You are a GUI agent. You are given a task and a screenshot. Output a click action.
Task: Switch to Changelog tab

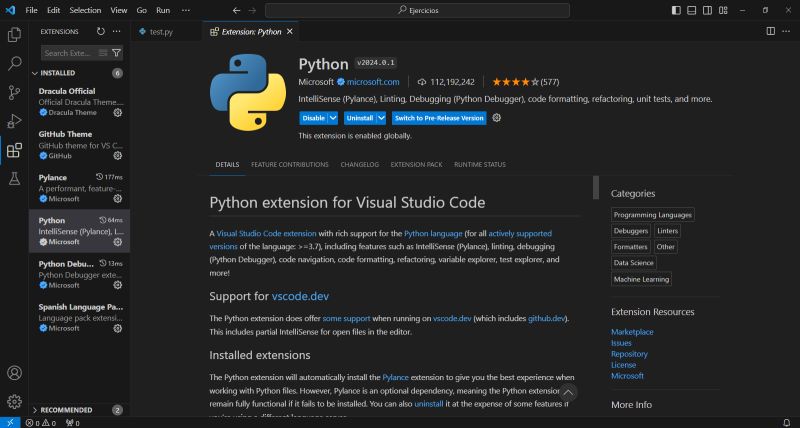click(360, 164)
